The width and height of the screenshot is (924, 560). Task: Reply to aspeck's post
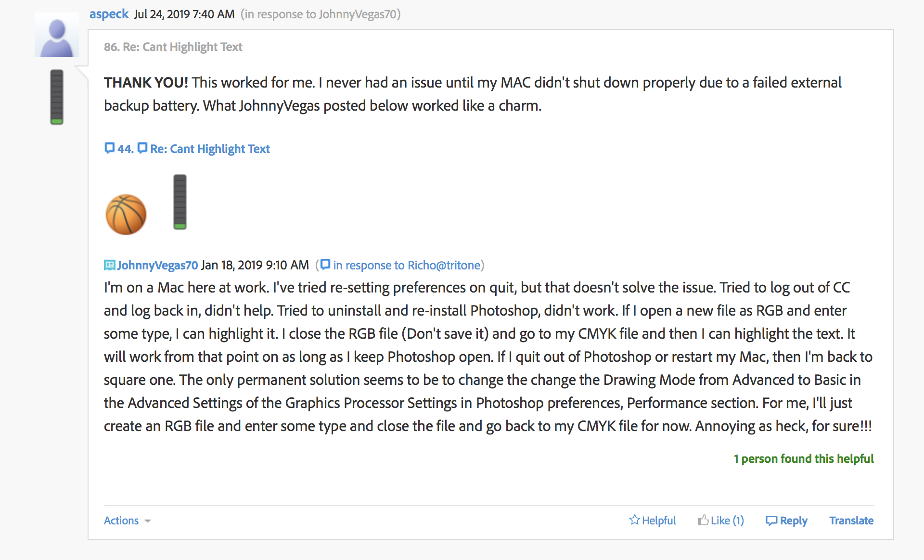point(786,521)
